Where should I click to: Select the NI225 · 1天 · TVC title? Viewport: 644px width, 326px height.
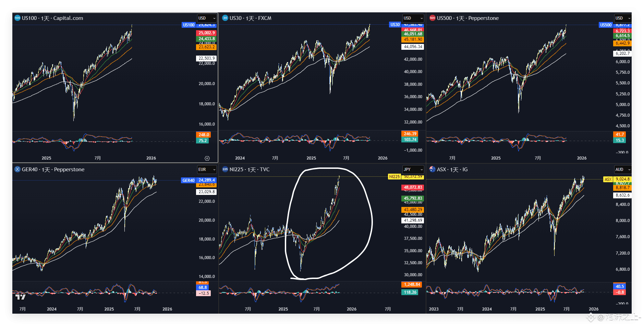250,170
